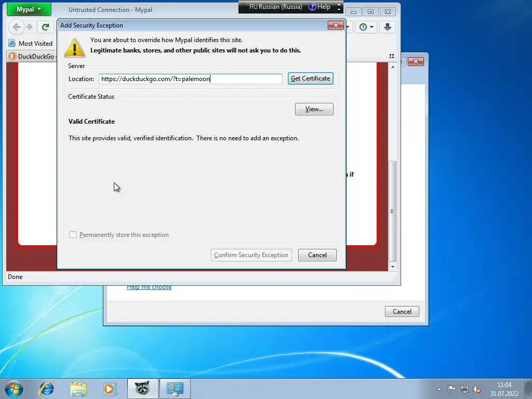Select the DuckDuckGo browser tab
This screenshot has width=532, height=399.
click(32, 56)
